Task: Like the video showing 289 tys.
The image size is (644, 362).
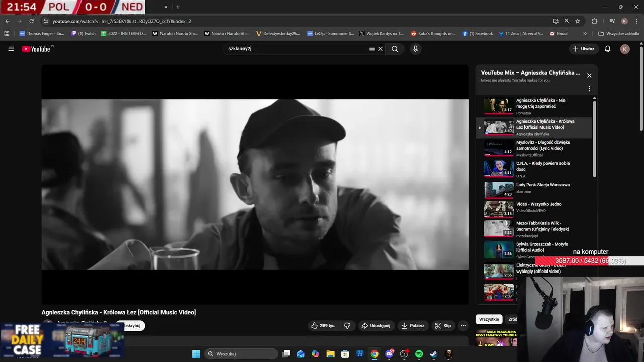Action: [323, 326]
